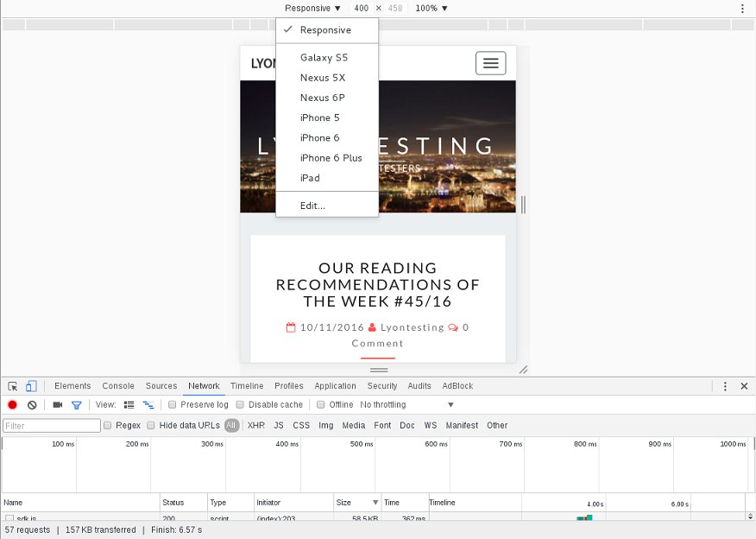Image resolution: width=756 pixels, height=539 pixels.
Task: Switch to the Elements tab
Action: [72, 386]
